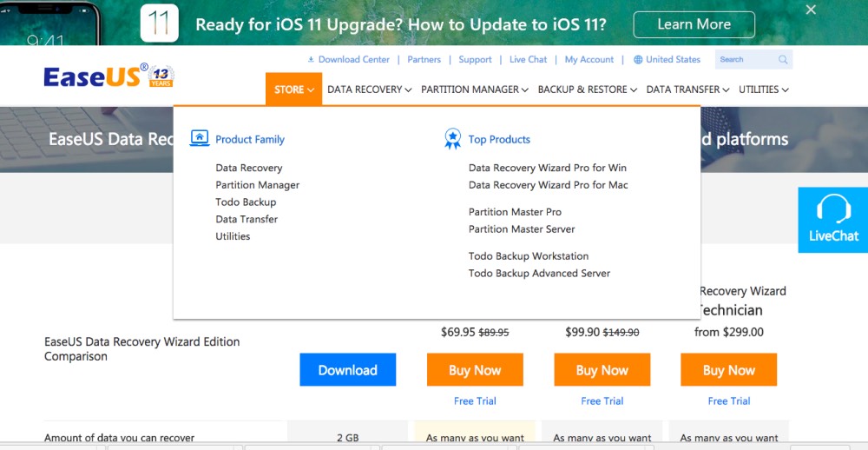Expand the UTILITIES menu
The image size is (868, 450).
(x=763, y=89)
